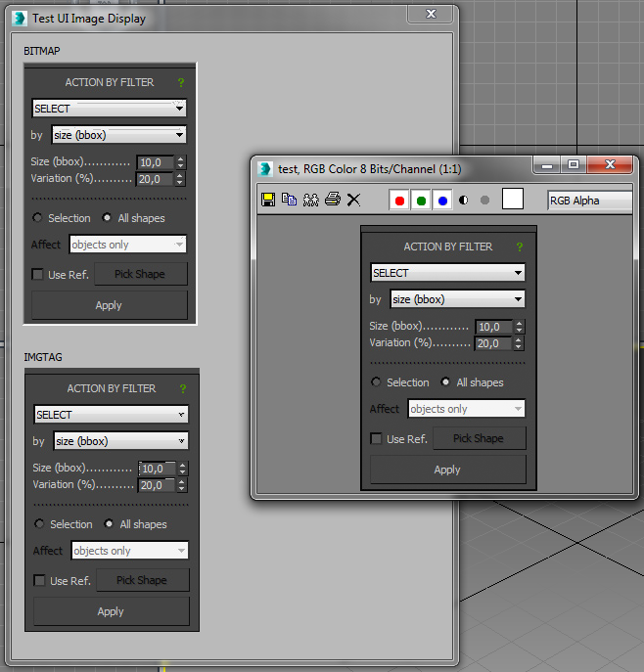
Task: Open the RGB Alpha channel dropdown
Action: pos(590,201)
